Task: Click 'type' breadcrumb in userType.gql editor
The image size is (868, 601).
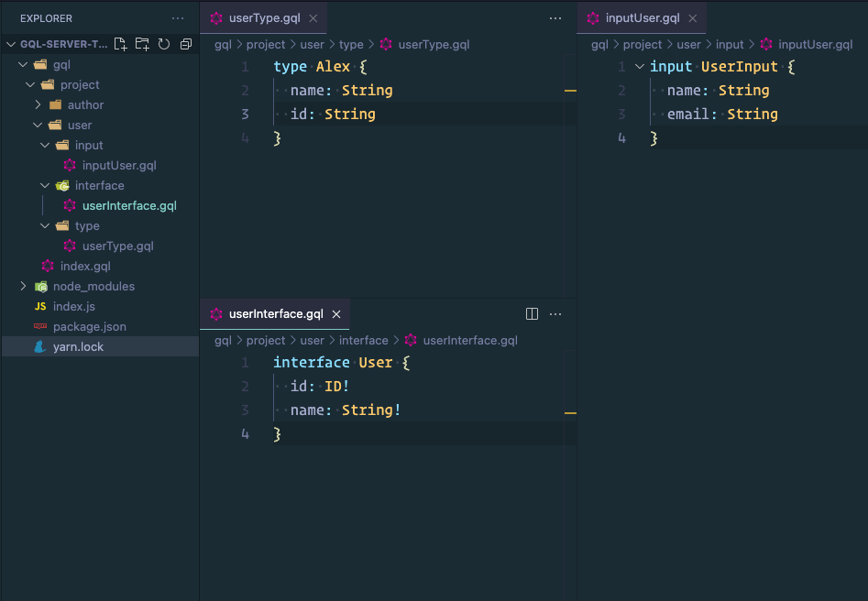Action: (351, 45)
